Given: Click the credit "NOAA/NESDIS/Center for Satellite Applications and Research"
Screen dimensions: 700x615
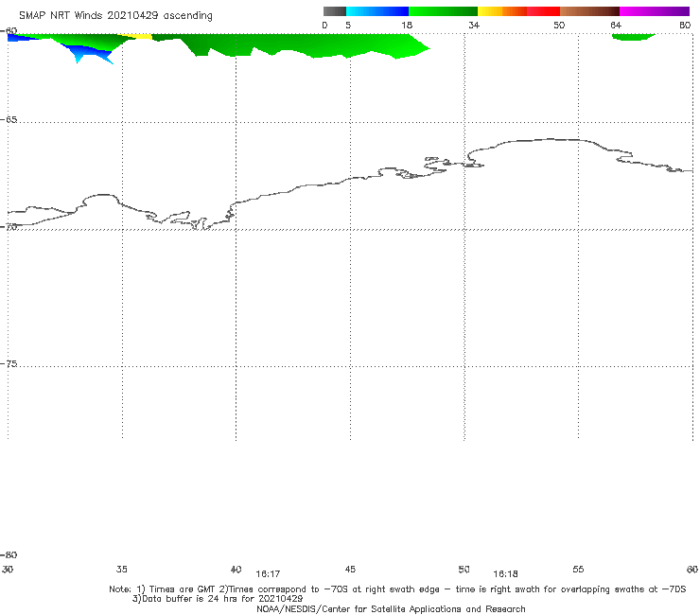Looking at the screenshot, I should point(391,608).
